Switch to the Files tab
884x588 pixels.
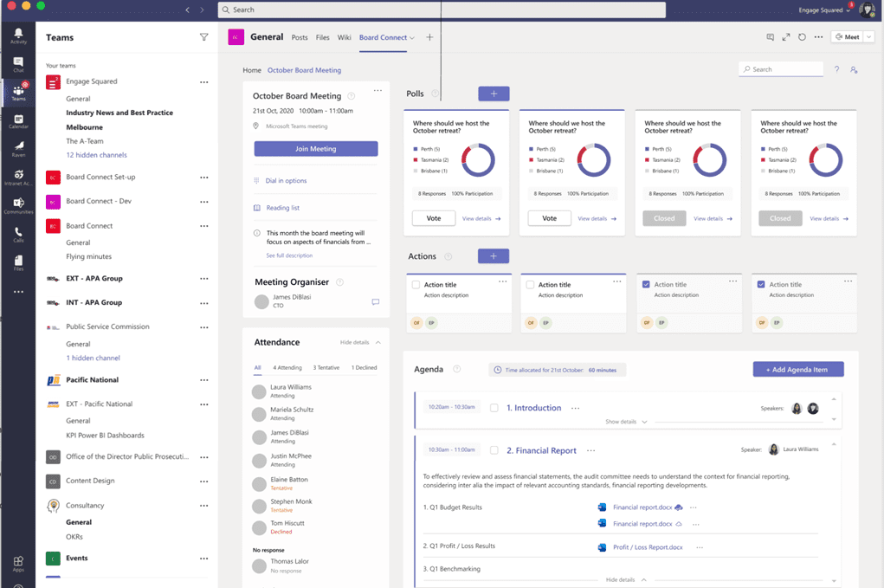(x=323, y=37)
